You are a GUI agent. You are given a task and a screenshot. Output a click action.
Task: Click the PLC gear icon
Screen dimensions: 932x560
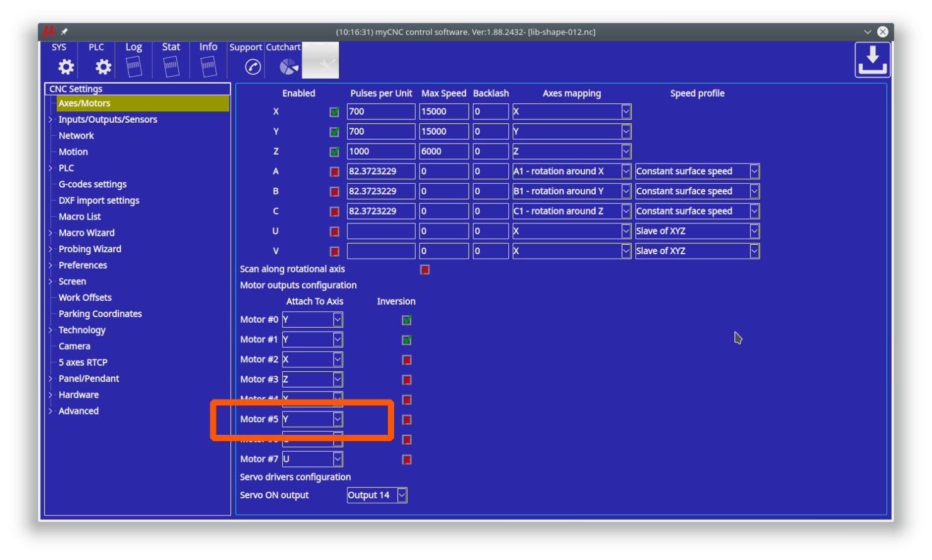(103, 66)
